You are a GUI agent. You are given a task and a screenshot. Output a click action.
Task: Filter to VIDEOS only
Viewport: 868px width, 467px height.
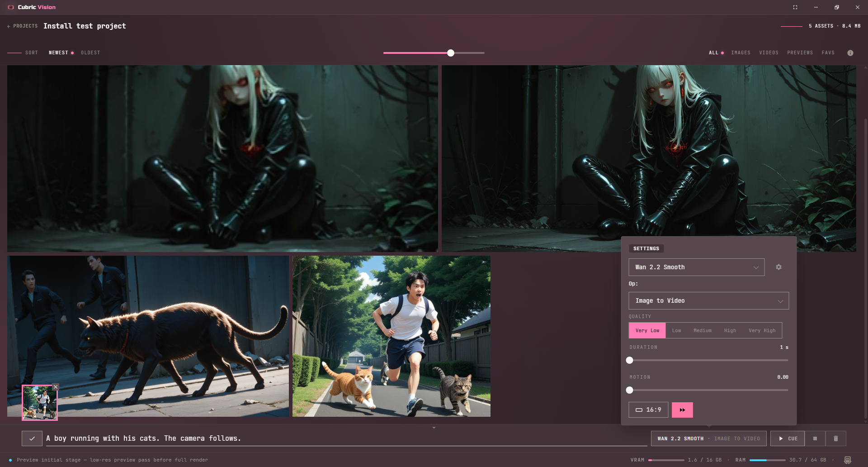pos(769,53)
